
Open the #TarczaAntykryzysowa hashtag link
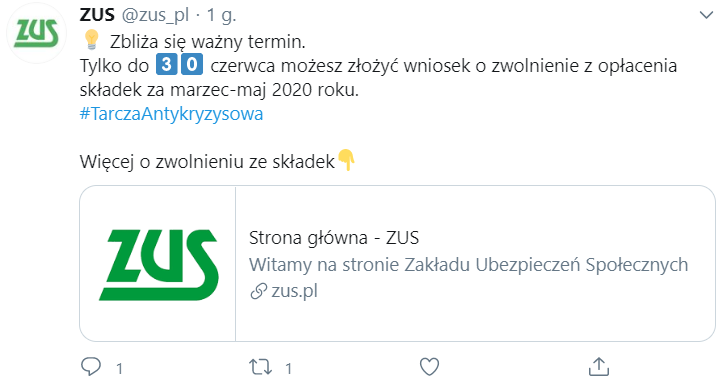[171, 114]
